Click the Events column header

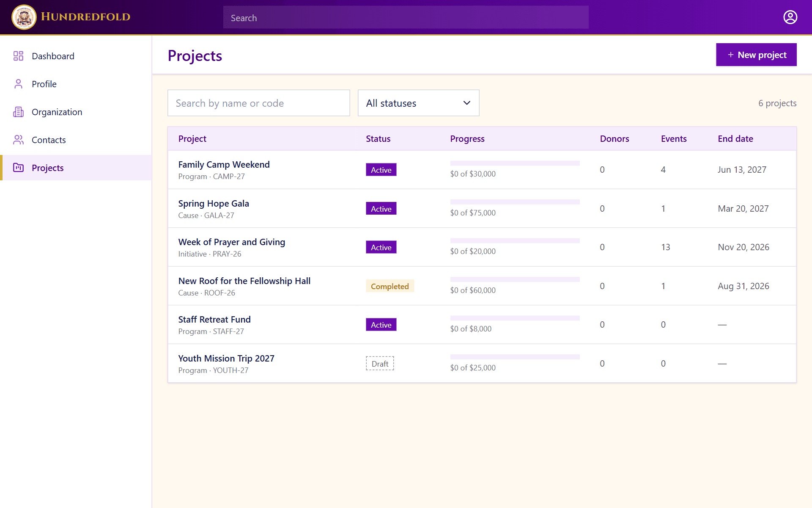pos(674,139)
